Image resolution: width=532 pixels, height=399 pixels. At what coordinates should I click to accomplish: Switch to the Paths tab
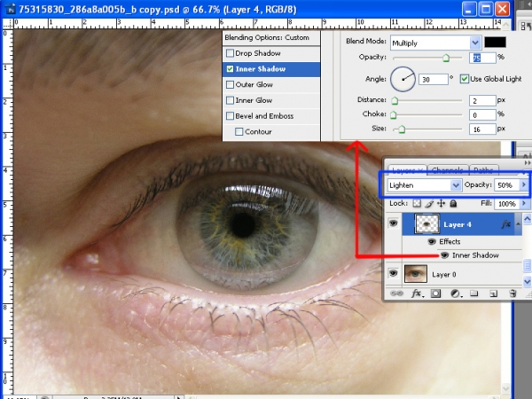pos(483,170)
